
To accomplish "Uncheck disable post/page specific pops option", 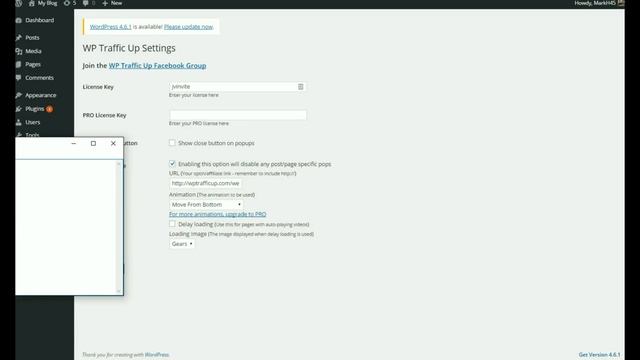I will coord(172,164).
